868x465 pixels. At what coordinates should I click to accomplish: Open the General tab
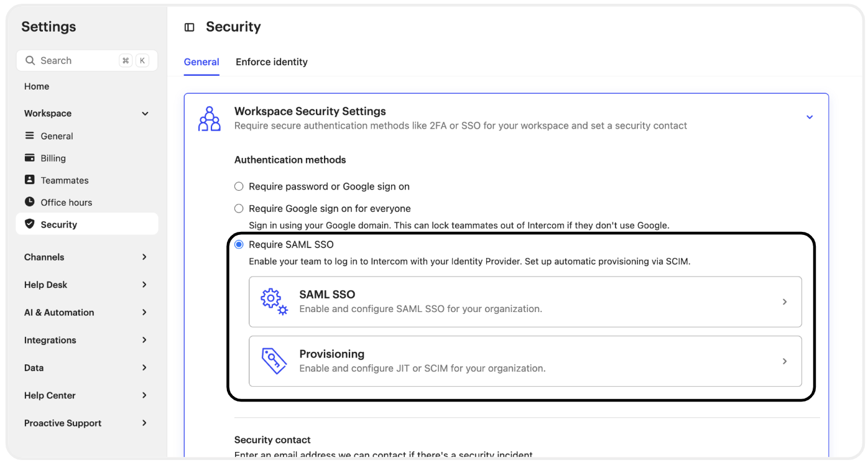pos(201,62)
